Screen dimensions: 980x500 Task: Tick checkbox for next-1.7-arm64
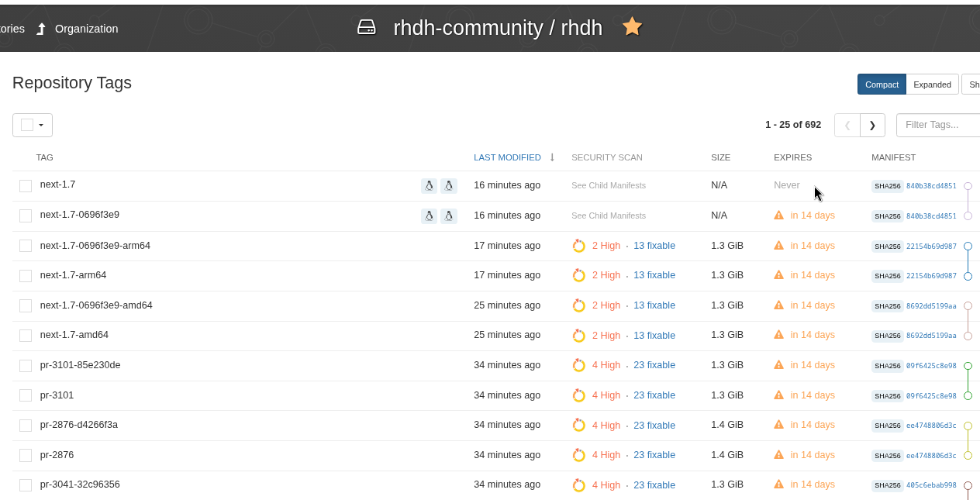click(26, 276)
